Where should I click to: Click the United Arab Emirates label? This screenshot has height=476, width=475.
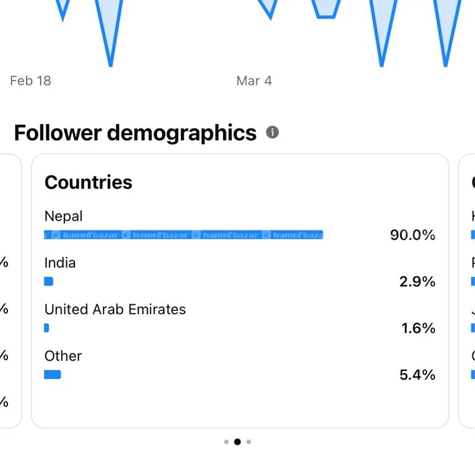tap(115, 309)
